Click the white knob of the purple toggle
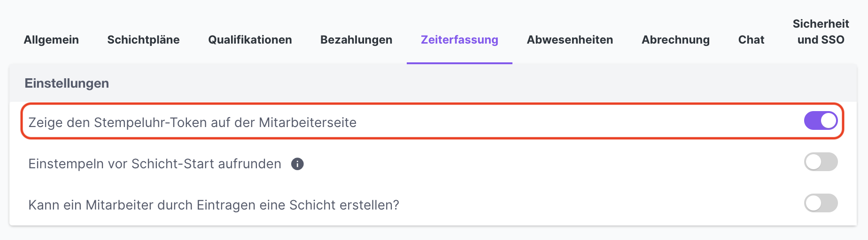The width and height of the screenshot is (868, 240). 829,120
